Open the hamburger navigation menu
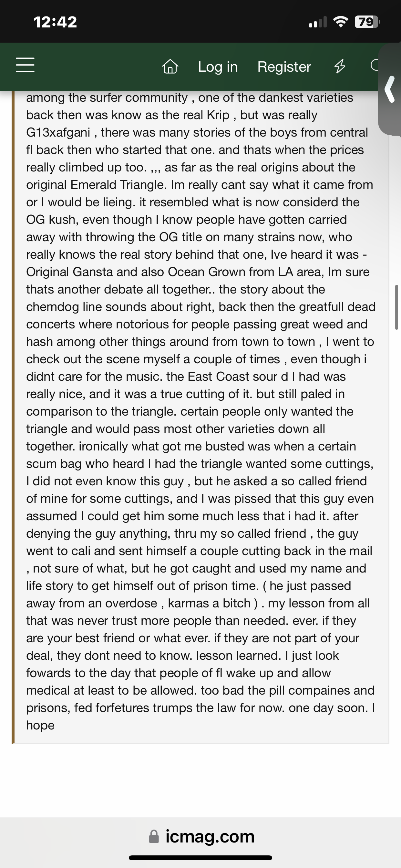 25,65
